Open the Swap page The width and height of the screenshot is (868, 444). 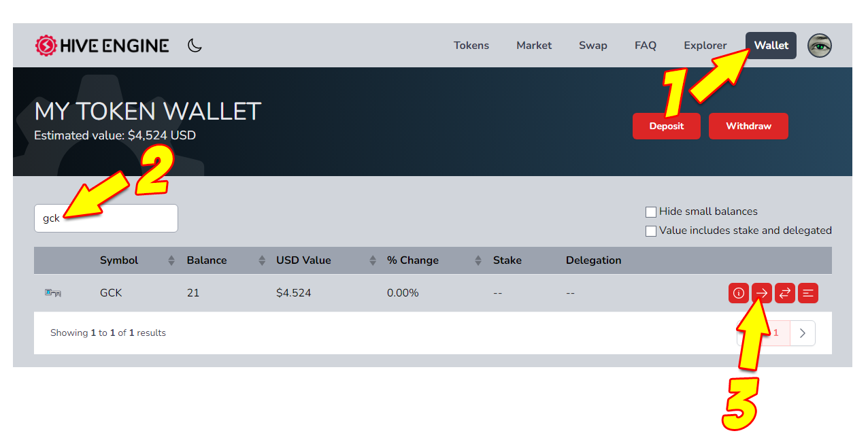pyautogui.click(x=593, y=46)
